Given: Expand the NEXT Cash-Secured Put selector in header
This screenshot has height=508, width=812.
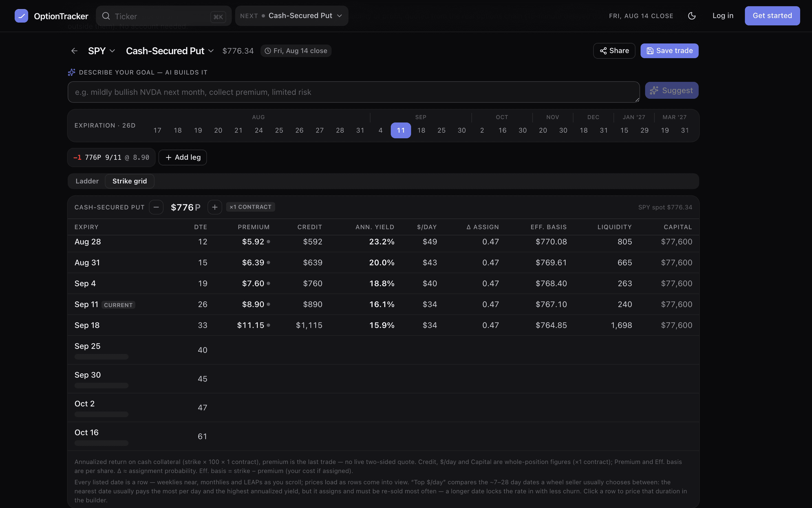Looking at the screenshot, I should [x=291, y=16].
